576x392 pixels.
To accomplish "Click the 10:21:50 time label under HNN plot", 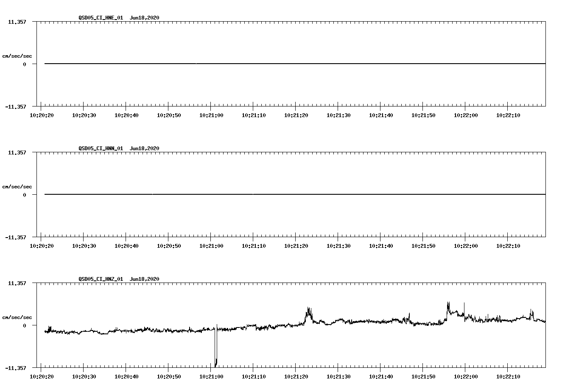I will 423,246.
